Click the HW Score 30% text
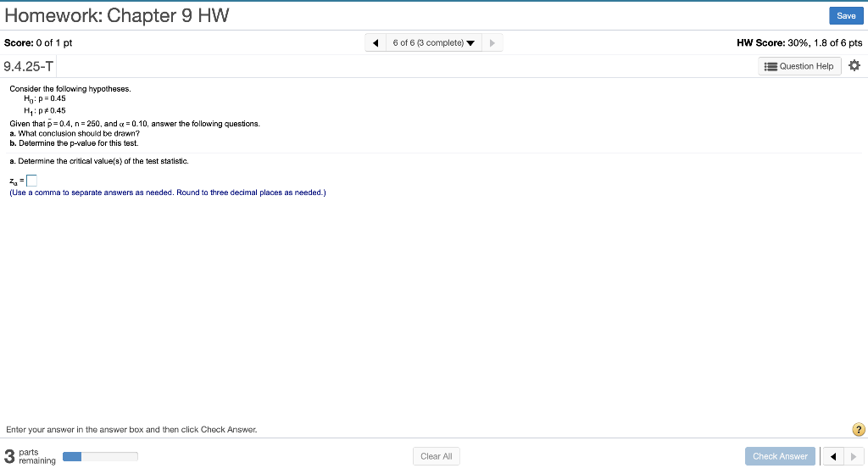 click(x=799, y=42)
